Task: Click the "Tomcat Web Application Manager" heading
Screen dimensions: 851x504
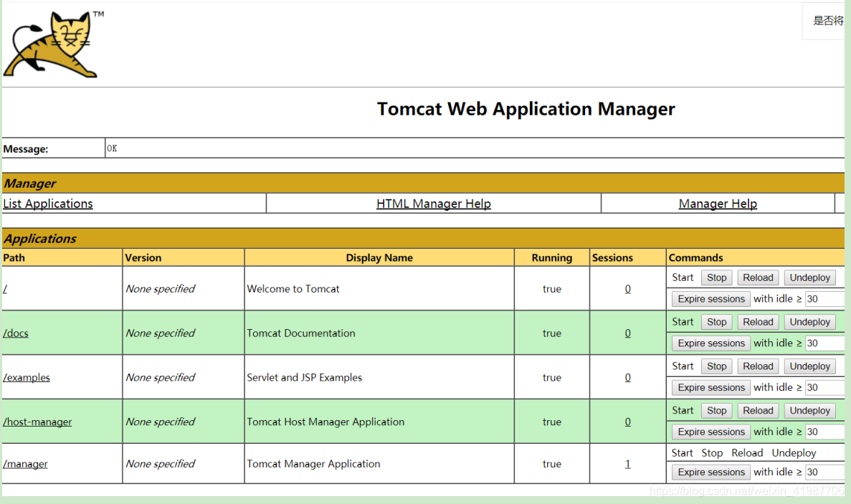Action: point(526,109)
